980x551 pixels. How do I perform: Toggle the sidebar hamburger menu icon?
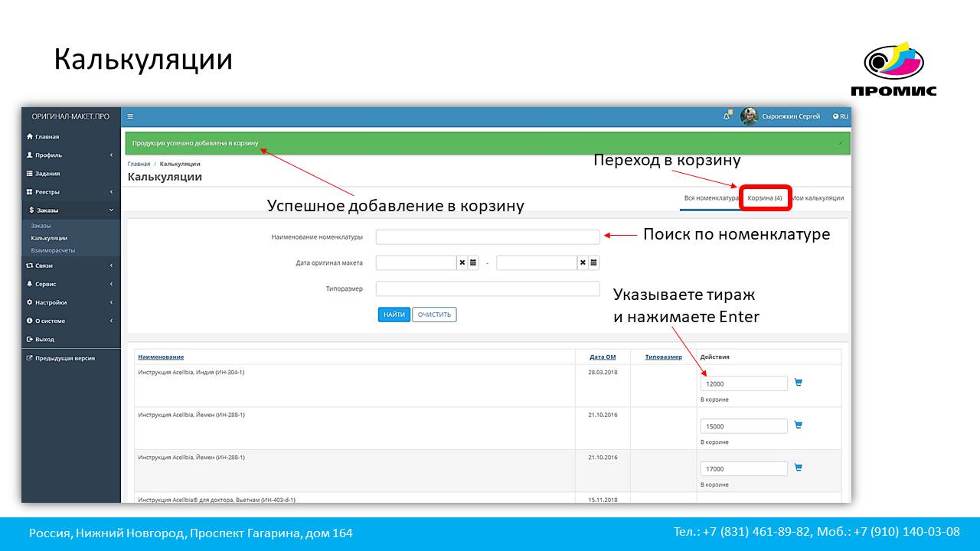pos(130,116)
